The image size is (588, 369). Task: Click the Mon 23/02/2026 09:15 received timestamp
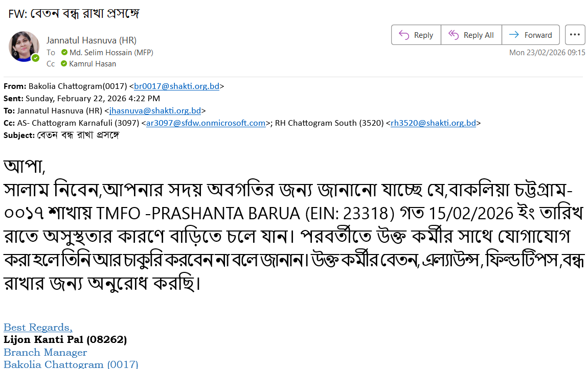coord(547,53)
